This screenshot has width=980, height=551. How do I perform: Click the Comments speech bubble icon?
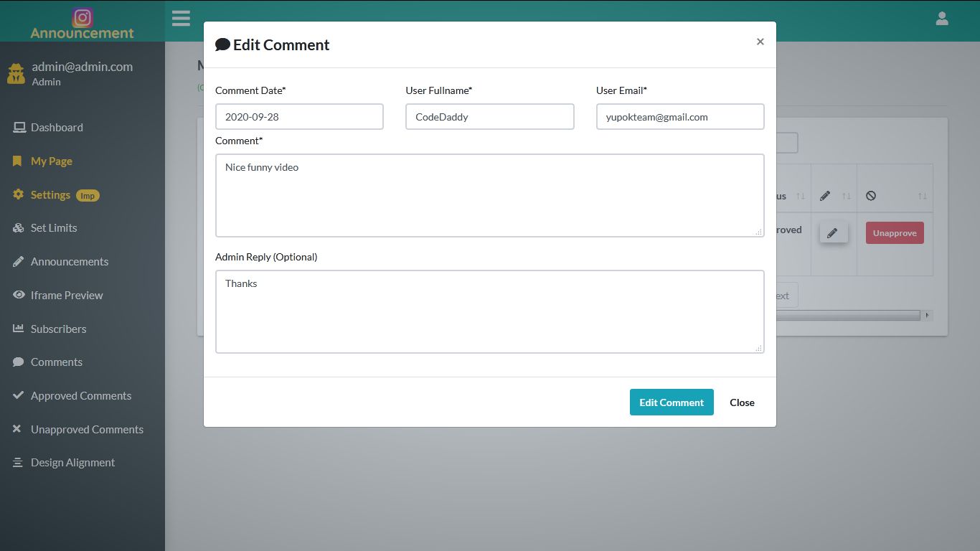pos(18,362)
